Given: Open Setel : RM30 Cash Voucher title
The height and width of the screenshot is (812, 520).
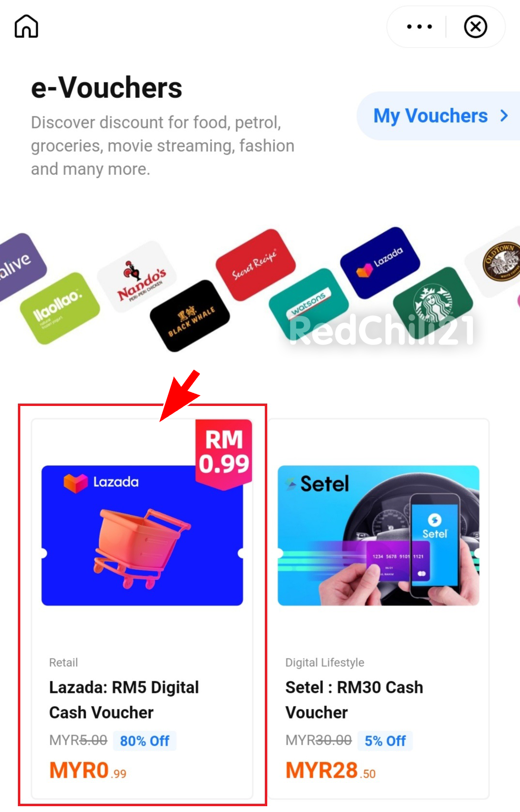Looking at the screenshot, I should point(354,700).
